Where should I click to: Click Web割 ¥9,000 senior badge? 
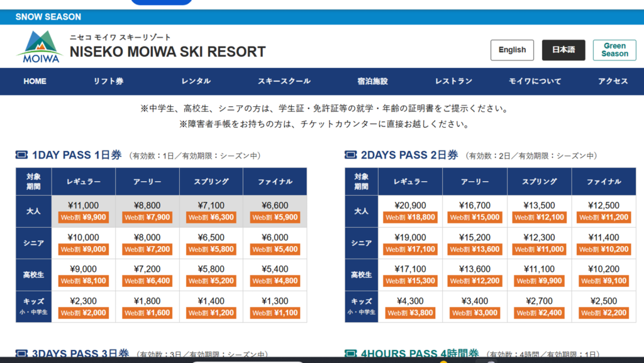pyautogui.click(x=84, y=249)
